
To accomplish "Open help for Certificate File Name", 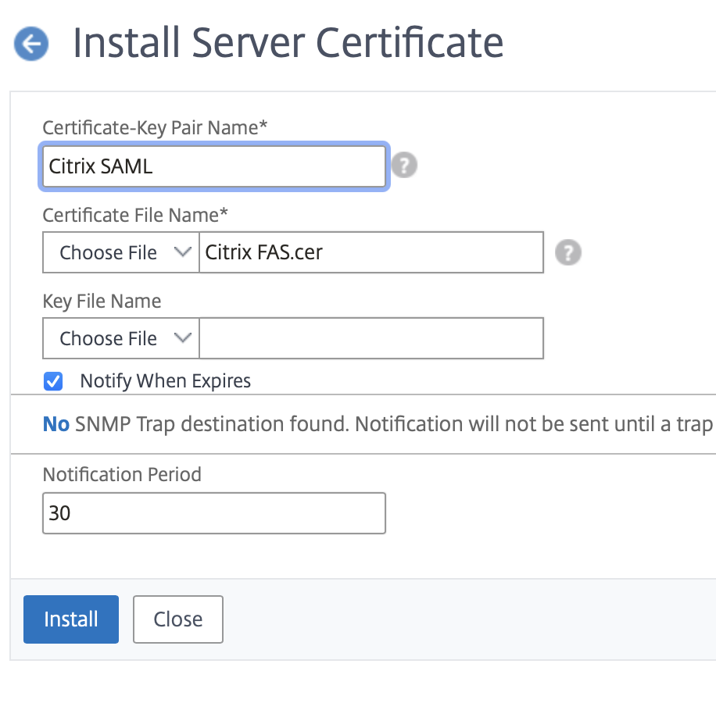I will pyautogui.click(x=567, y=252).
